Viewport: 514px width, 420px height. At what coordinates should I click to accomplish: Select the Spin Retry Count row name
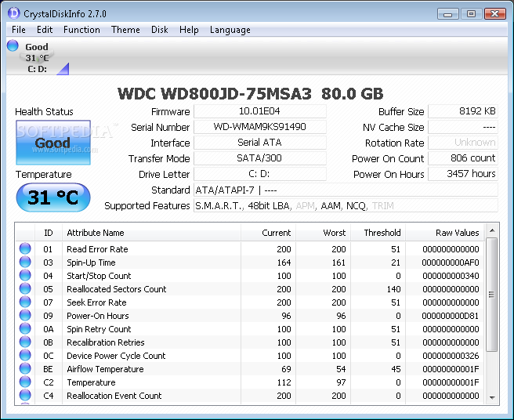(x=99, y=329)
